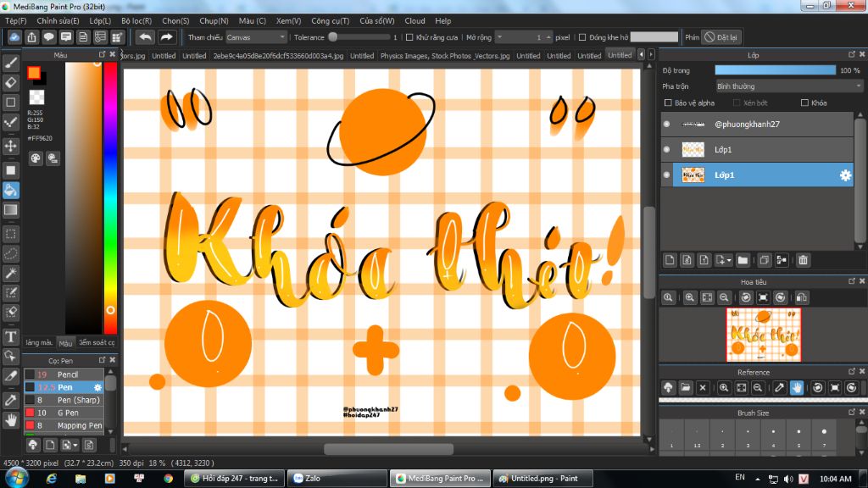Switch to the 2ebe9c4a05d8e20f6dcf533660d003a4.jpg tab
The image size is (868, 488).
point(278,55)
